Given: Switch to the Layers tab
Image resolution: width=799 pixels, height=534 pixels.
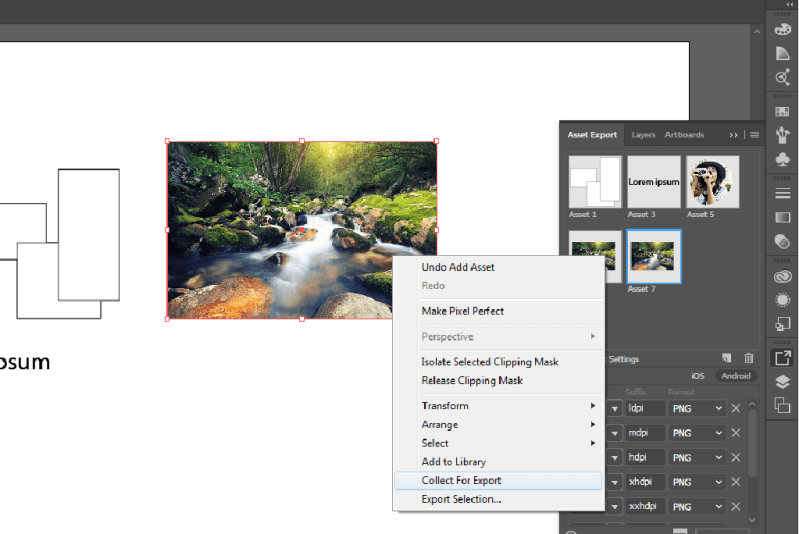Looking at the screenshot, I should coord(643,135).
